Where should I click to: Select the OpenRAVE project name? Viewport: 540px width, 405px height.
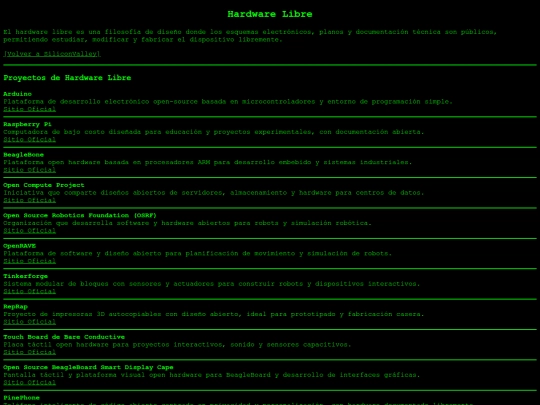(x=20, y=246)
